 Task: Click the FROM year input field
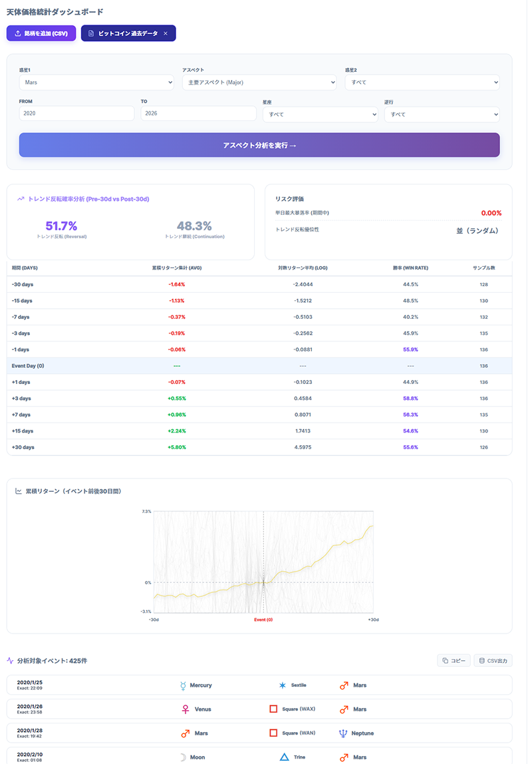point(76,114)
